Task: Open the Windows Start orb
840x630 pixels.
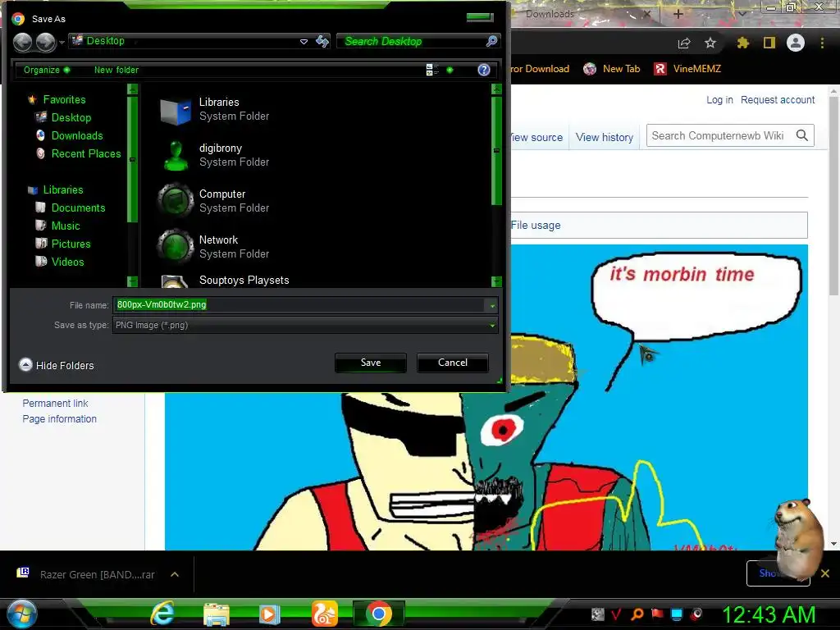Action: pos(22,614)
